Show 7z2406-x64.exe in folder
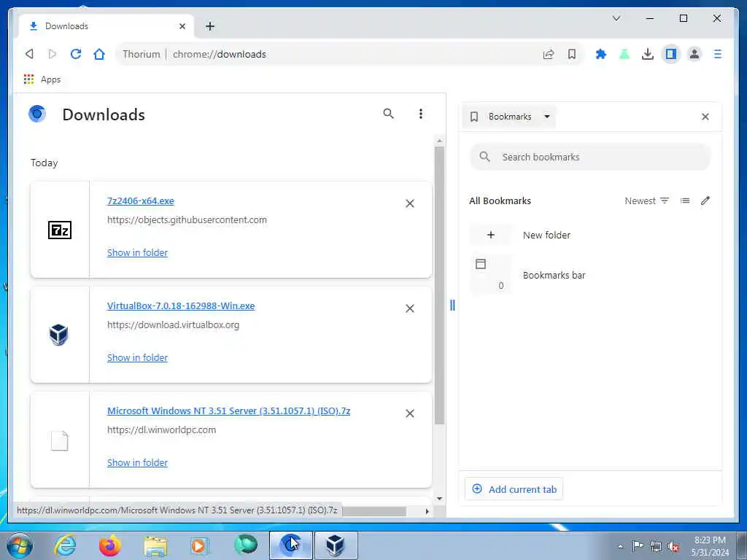The height and width of the screenshot is (560, 747). tap(137, 253)
